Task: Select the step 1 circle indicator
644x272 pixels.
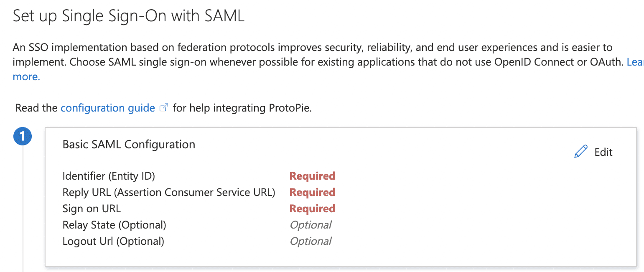Action: pyautogui.click(x=23, y=136)
